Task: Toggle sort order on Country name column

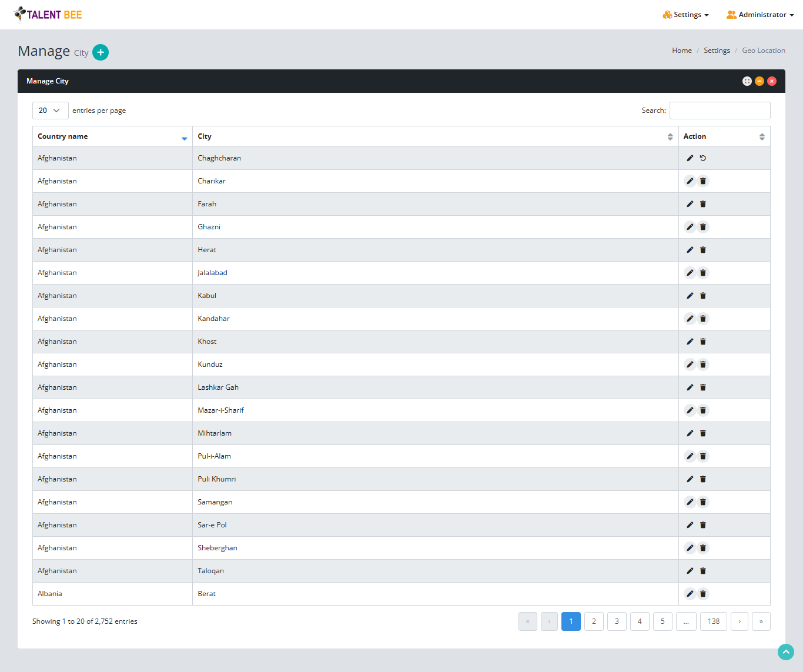Action: click(x=185, y=138)
